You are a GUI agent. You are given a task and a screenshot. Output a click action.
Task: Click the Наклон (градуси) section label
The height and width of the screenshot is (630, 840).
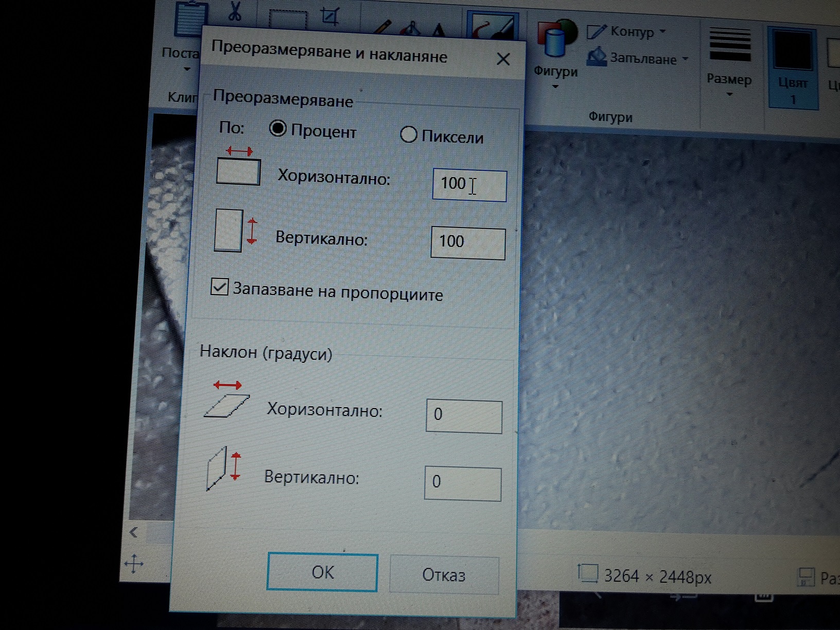point(266,353)
